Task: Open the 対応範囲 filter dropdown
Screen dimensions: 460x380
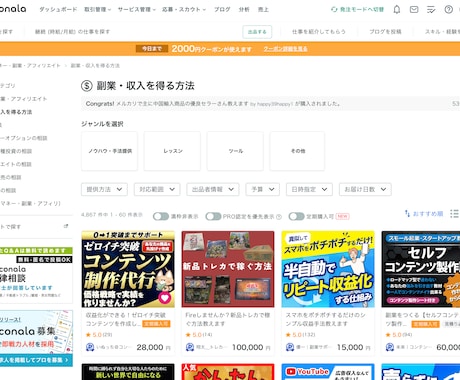Action: (x=157, y=189)
